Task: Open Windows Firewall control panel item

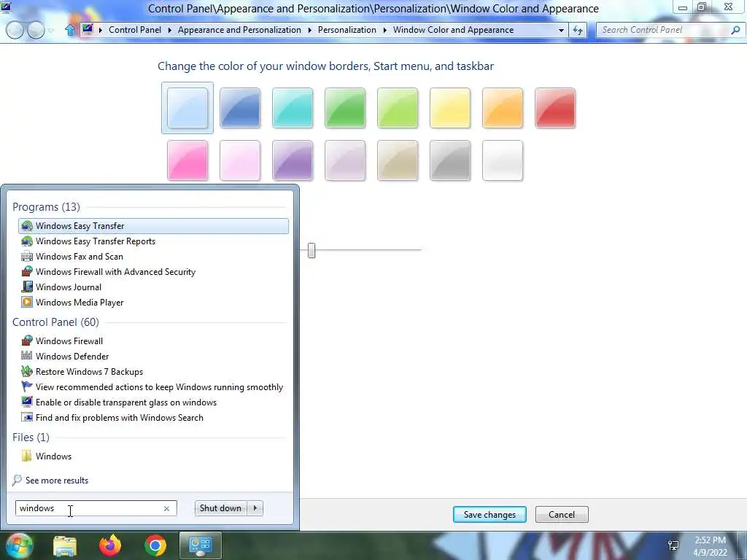Action: (x=153, y=341)
